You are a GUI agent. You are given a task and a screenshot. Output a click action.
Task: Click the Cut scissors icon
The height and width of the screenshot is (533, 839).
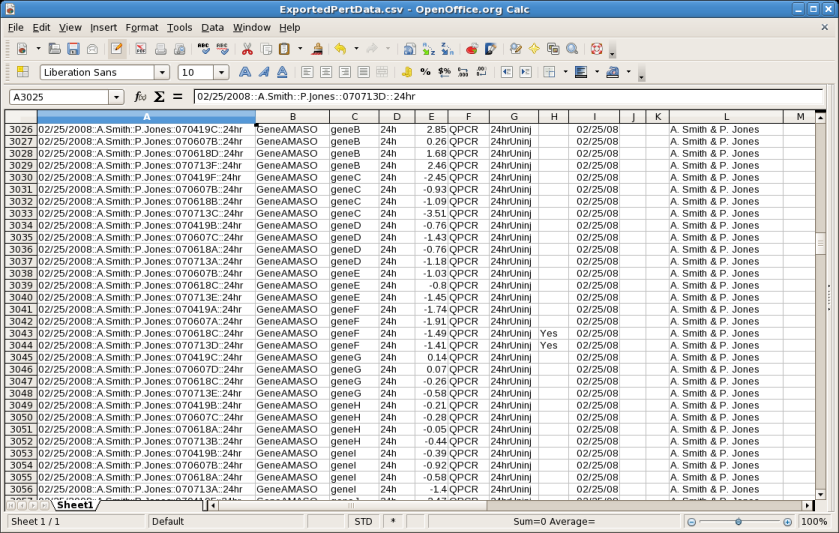(247, 49)
